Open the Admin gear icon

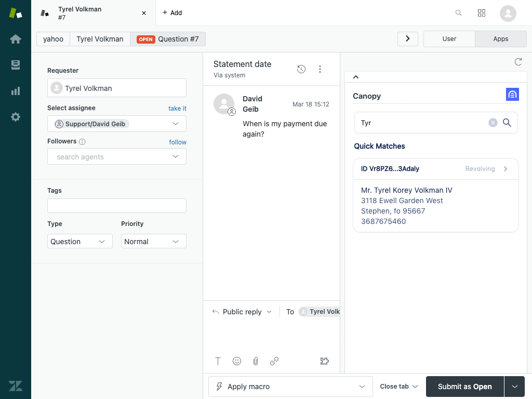click(16, 117)
